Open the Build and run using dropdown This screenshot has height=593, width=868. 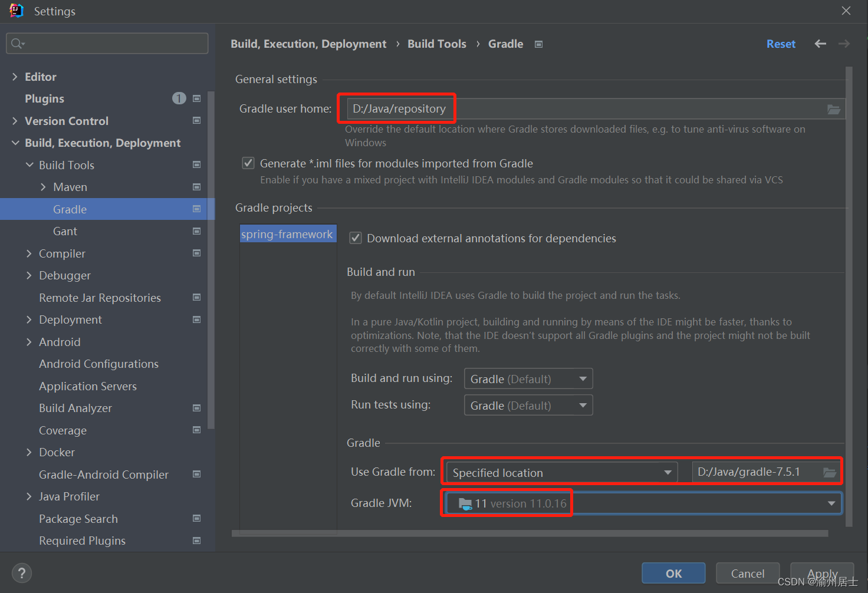tap(528, 378)
